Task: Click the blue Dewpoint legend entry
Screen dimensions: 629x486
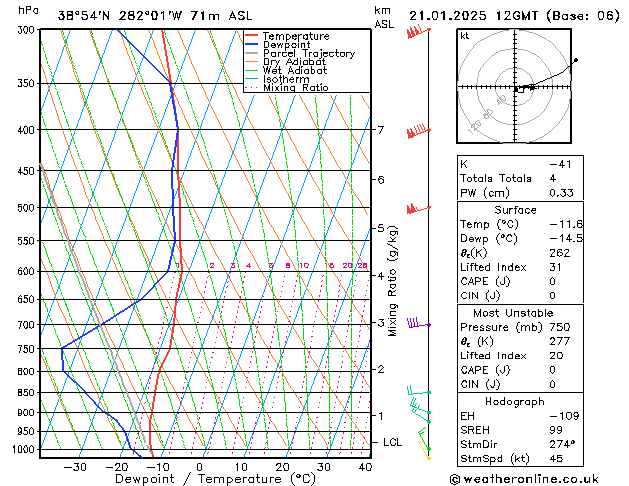Action: click(278, 45)
